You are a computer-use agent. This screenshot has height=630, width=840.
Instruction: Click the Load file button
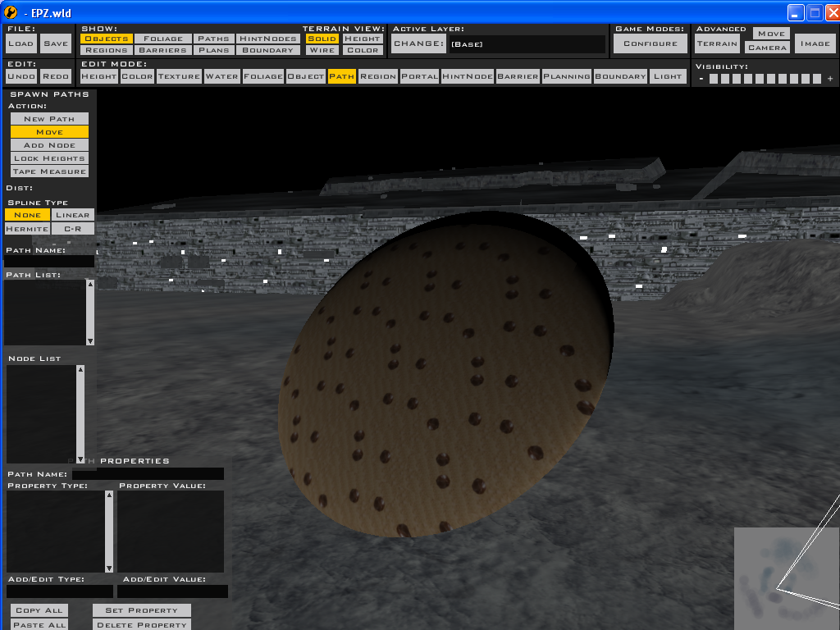click(x=21, y=44)
